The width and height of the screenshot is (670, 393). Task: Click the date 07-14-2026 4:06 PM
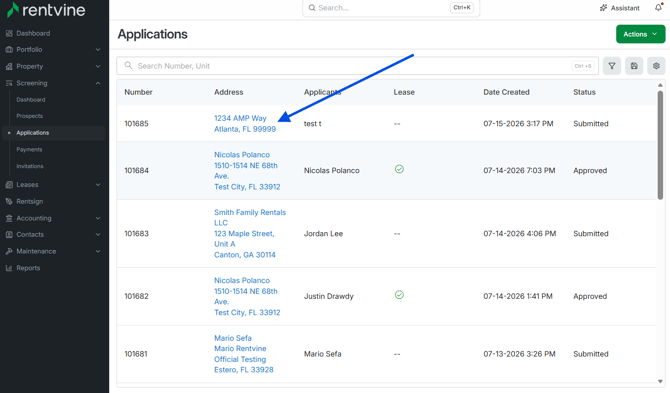(520, 234)
